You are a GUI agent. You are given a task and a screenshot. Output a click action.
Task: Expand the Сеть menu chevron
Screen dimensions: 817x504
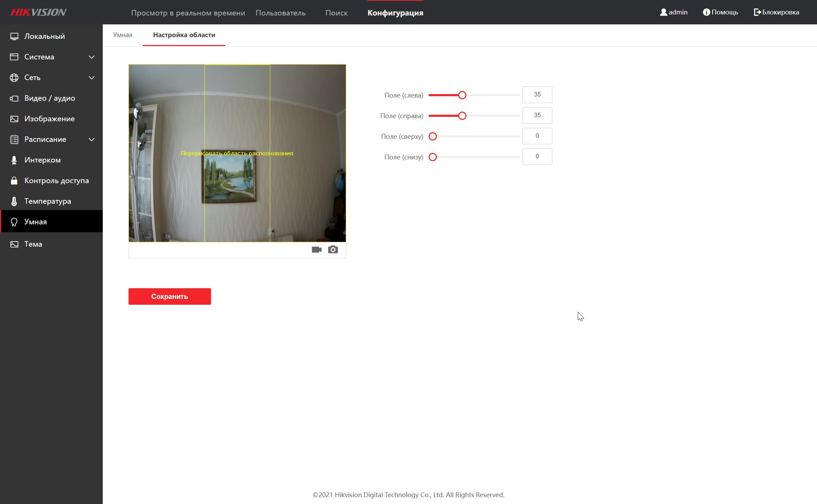pyautogui.click(x=91, y=78)
